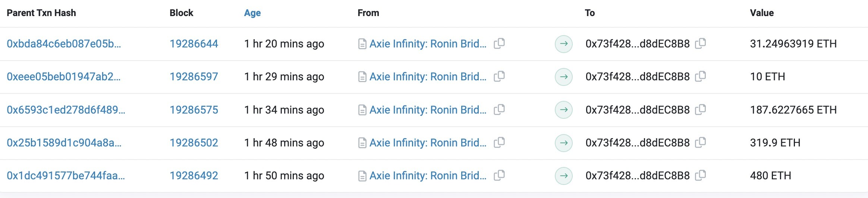
Task: Toggle the Age column header format
Action: click(x=252, y=13)
